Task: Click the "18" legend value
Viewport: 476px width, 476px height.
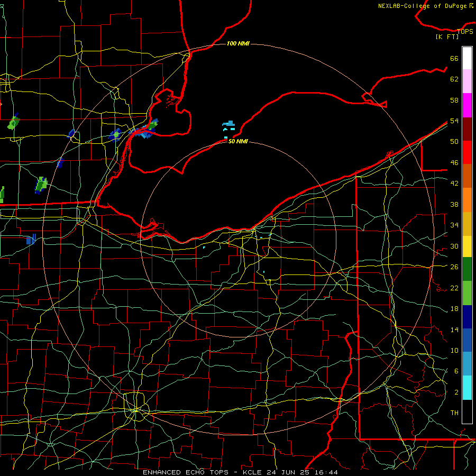Action: click(x=454, y=309)
